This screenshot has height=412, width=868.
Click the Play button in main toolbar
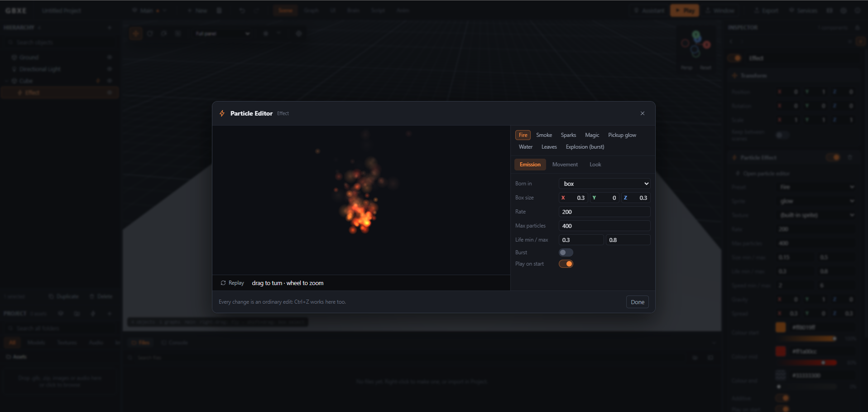tap(685, 10)
